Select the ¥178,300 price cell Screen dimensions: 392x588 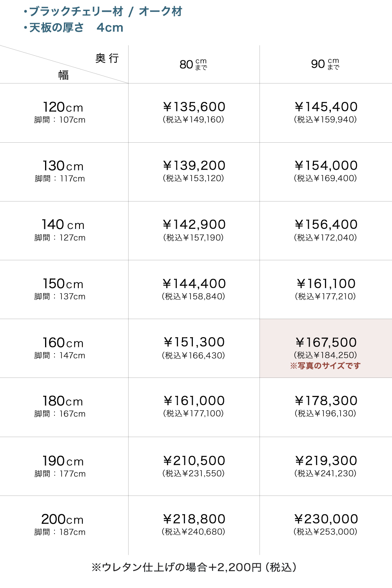326,401
